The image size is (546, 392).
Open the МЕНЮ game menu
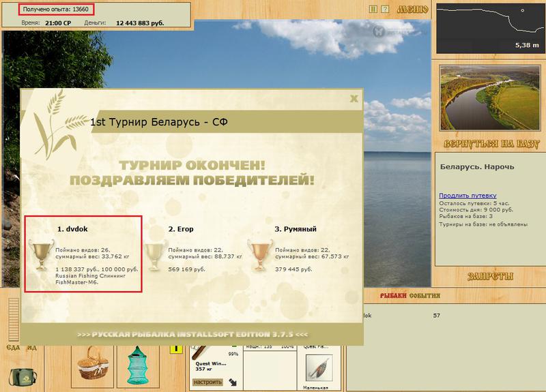click(412, 10)
